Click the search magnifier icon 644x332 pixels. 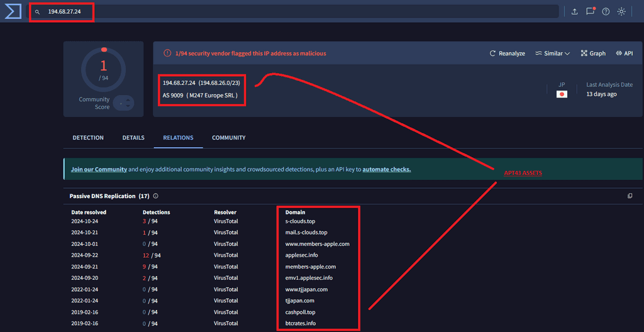pos(38,12)
